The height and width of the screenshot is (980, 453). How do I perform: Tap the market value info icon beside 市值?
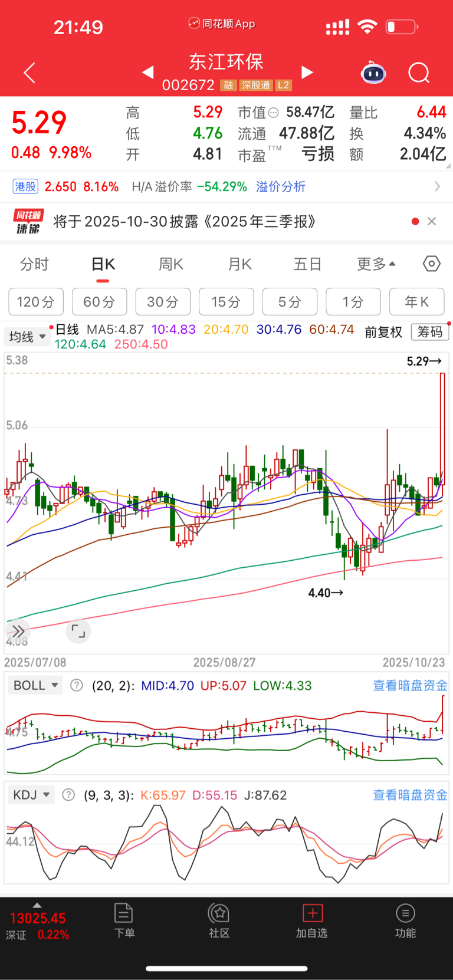point(273,113)
